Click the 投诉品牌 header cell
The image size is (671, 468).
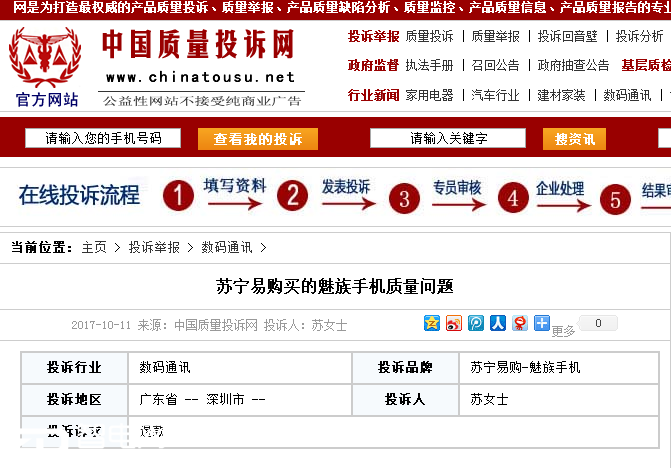[405, 367]
